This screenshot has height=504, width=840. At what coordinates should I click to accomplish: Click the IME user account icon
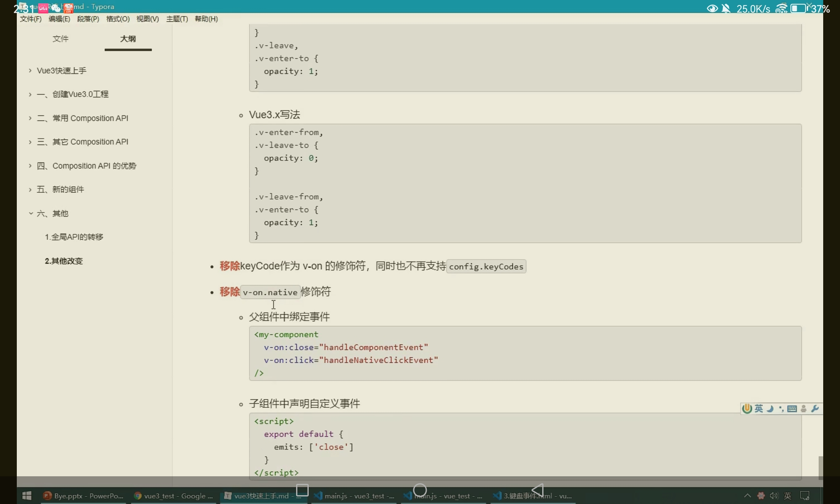(x=803, y=409)
